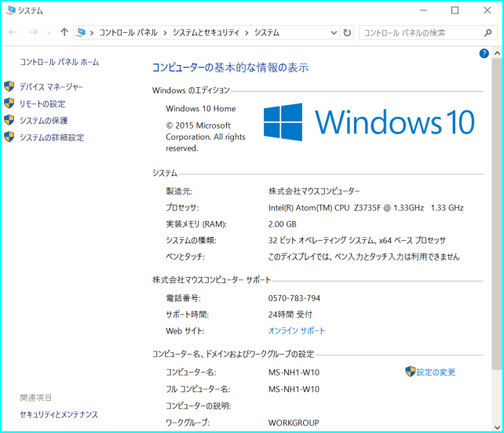Click the Back navigation arrow
The width and height of the screenshot is (504, 433).
[x=13, y=32]
